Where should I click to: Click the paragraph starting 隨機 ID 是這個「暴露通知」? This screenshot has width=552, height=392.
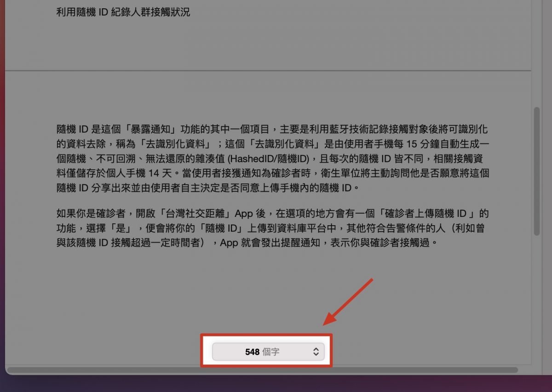pos(272,159)
